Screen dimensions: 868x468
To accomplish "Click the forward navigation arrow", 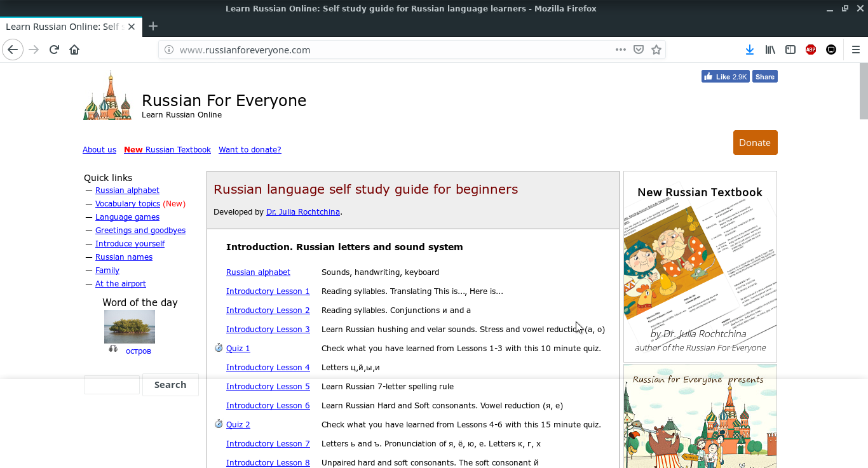I will pyautogui.click(x=34, y=50).
